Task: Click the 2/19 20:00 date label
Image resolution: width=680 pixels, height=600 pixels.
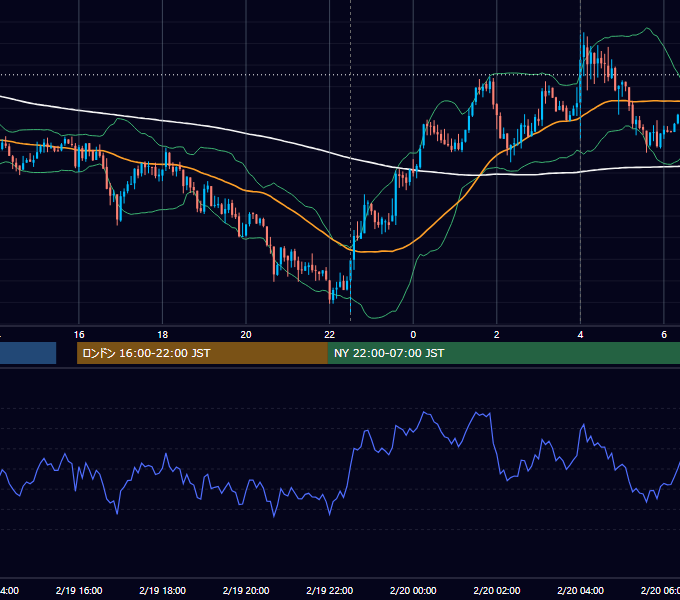Action: [x=246, y=590]
